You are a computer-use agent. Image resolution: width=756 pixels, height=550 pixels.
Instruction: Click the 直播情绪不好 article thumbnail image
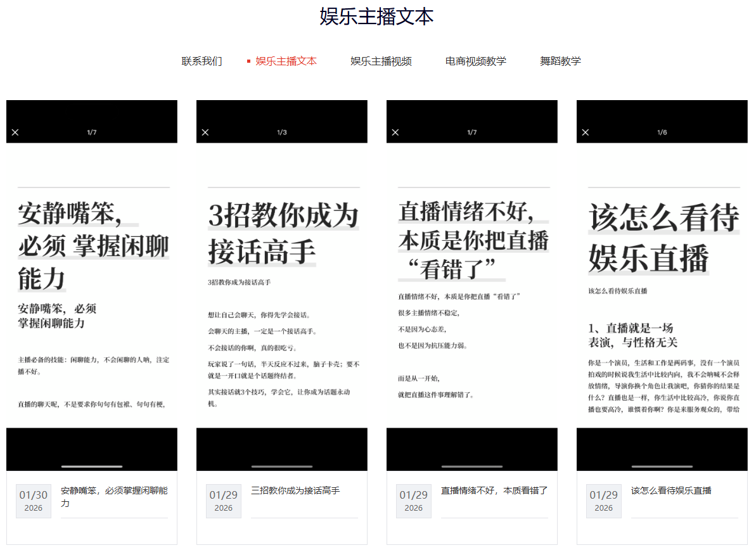[x=472, y=285]
